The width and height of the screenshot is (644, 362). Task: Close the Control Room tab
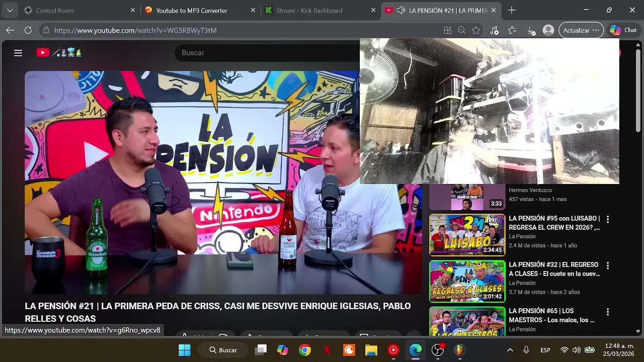click(133, 10)
